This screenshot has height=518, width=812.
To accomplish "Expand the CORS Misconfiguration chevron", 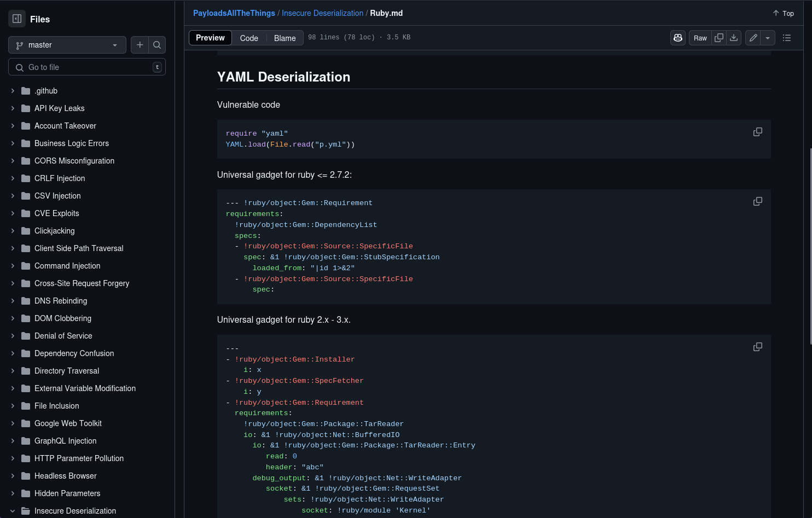I will 13,161.
